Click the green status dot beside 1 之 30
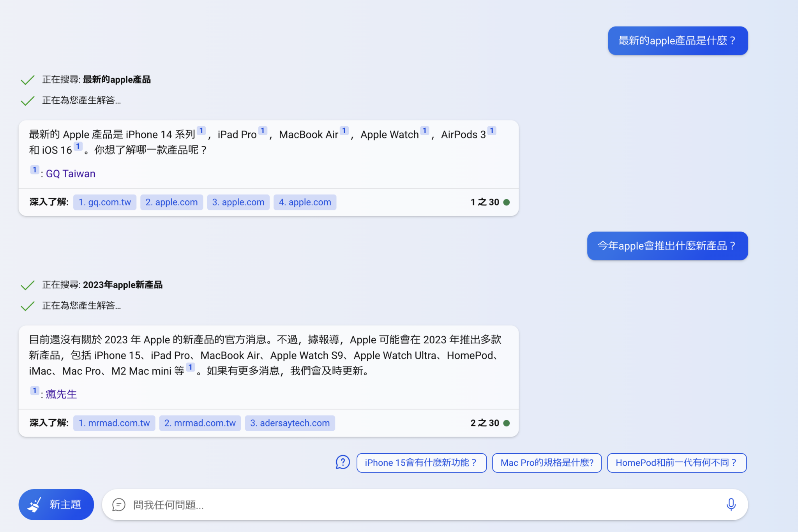The height and width of the screenshot is (532, 798). click(507, 202)
